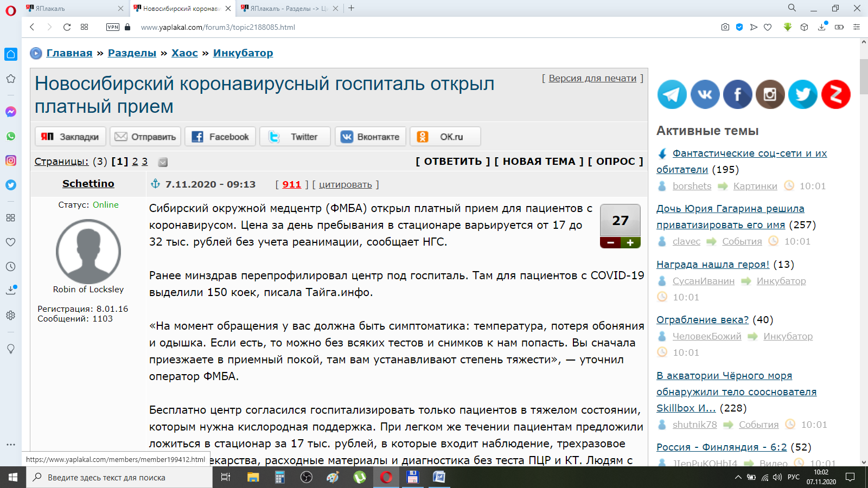Open uTorrent from taskbar

coord(360,478)
